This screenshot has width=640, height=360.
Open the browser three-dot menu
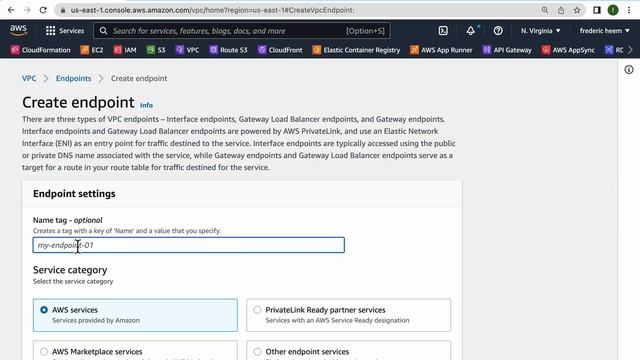(629, 10)
